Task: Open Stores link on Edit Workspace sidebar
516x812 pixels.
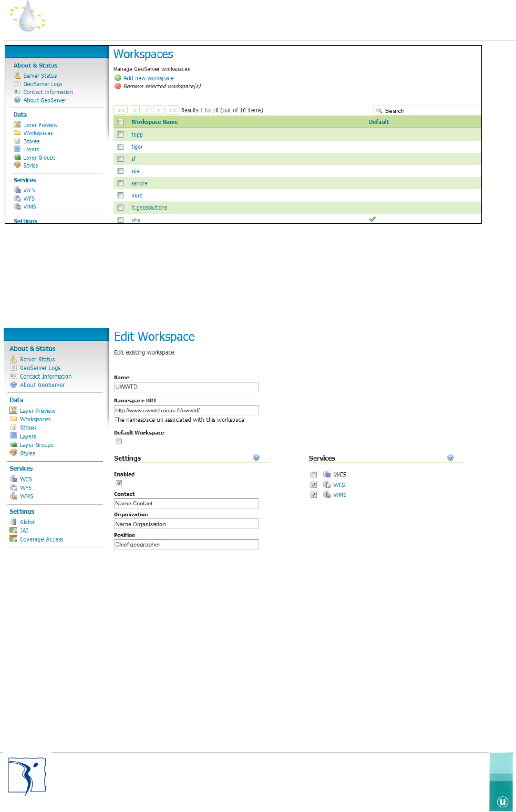Action: pyautogui.click(x=28, y=428)
